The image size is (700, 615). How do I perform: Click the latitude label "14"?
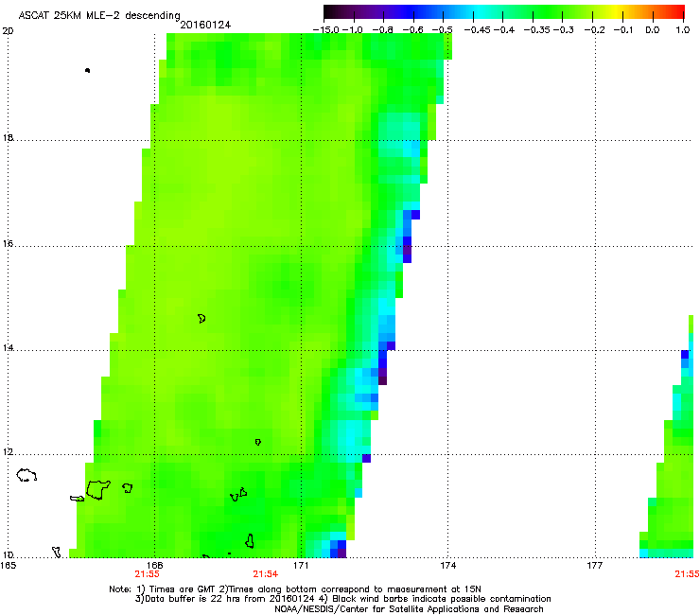[x=8, y=348]
